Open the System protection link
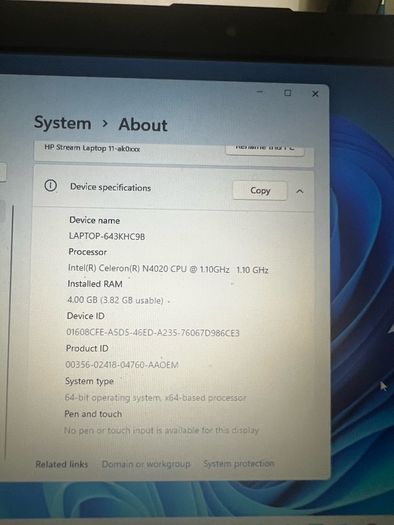Image resolution: width=394 pixels, height=525 pixels. point(239,463)
